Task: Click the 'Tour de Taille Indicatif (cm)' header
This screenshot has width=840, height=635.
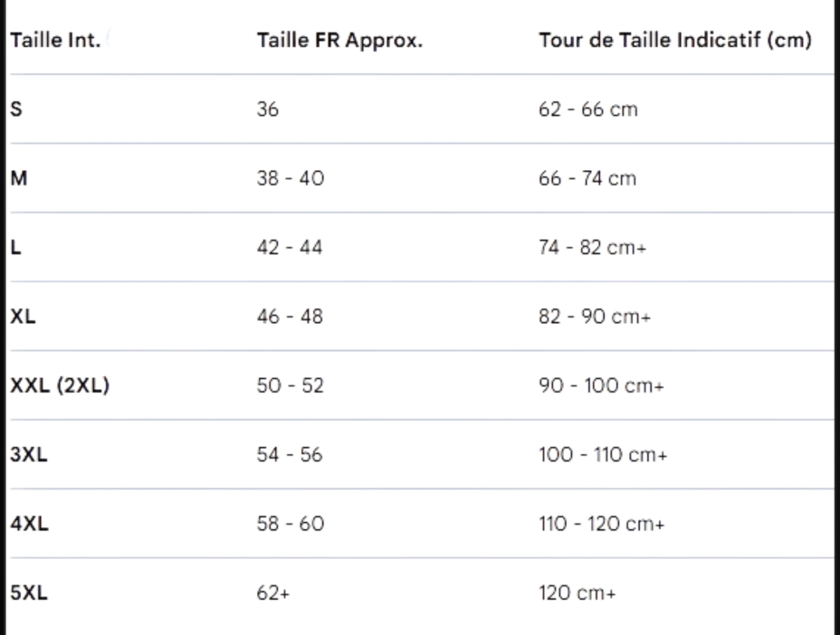Action: point(674,42)
